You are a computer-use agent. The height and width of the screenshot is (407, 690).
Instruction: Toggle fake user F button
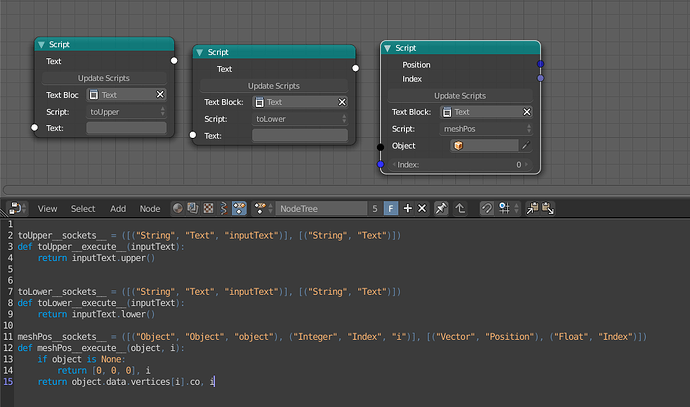click(391, 209)
